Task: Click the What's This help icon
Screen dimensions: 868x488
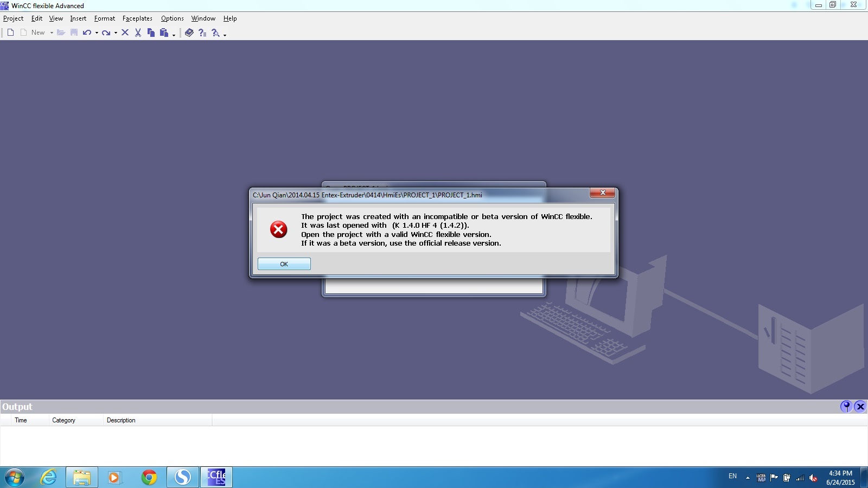Action: [202, 33]
